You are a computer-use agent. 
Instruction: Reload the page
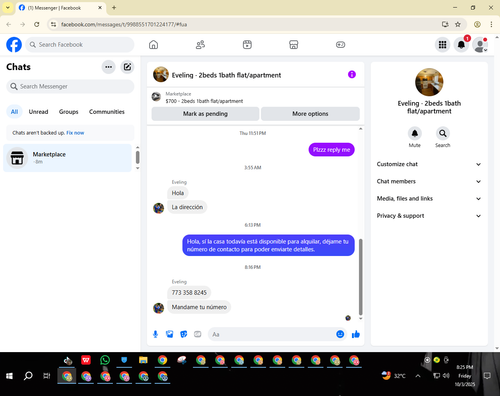coord(37,24)
